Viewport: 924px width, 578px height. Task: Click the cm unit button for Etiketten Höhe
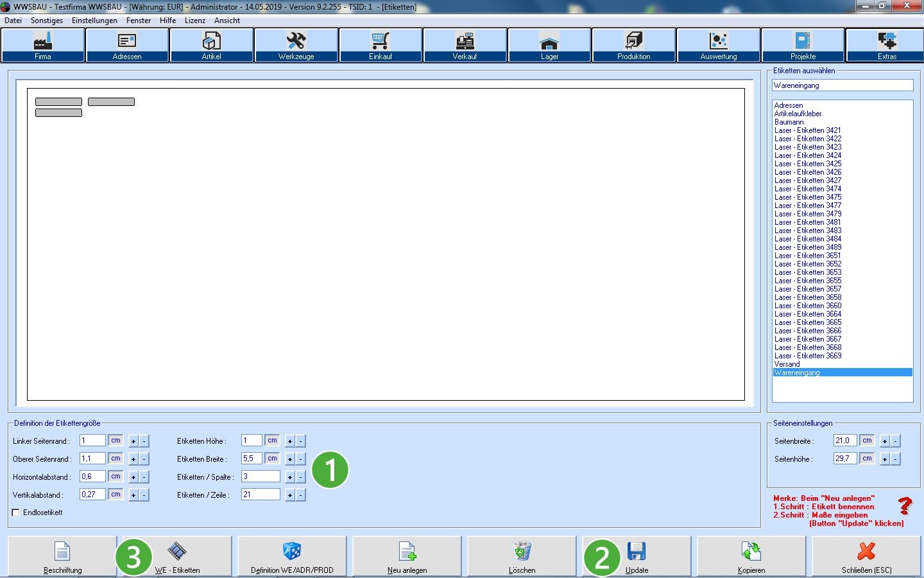[x=272, y=441]
